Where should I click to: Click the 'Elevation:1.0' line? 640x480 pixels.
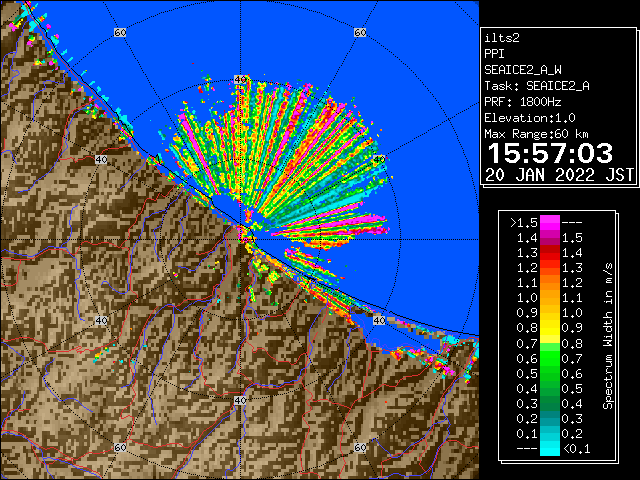tap(530, 118)
